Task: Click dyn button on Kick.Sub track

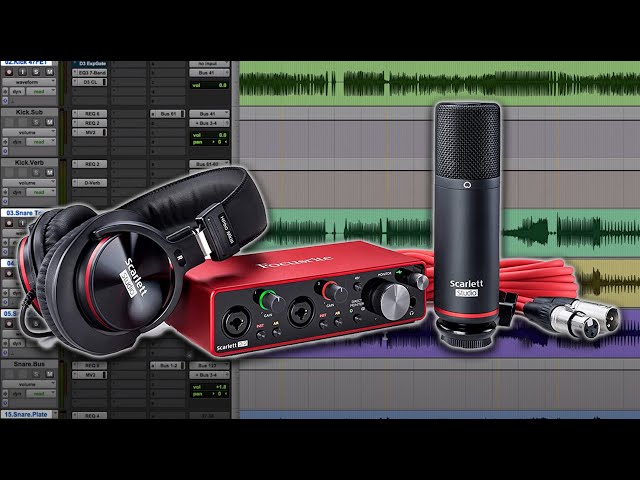Action: 17,142
